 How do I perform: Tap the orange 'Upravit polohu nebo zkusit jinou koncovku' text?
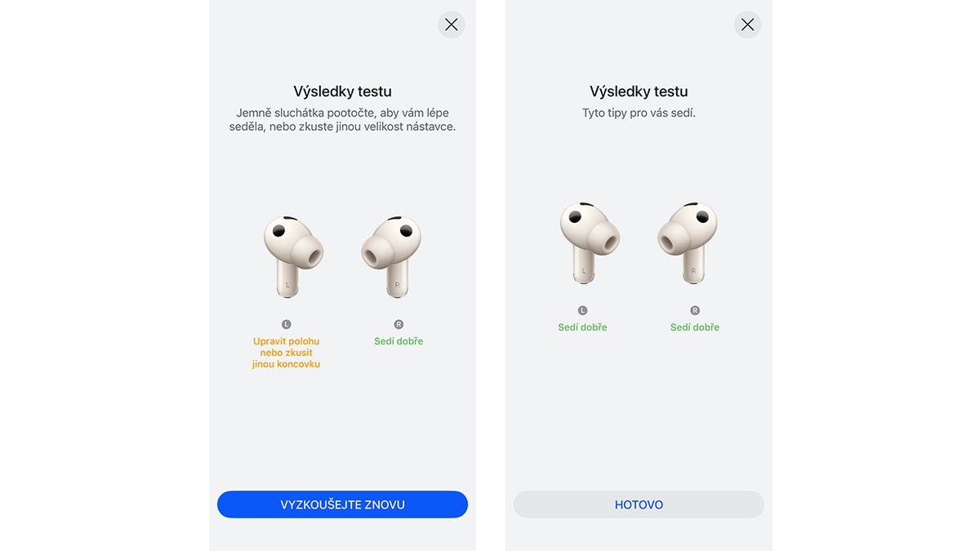click(x=286, y=353)
